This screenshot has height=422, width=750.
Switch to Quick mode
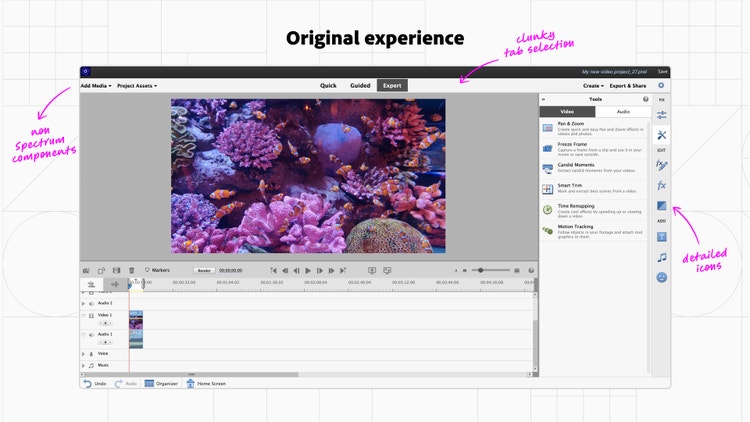[x=328, y=85]
